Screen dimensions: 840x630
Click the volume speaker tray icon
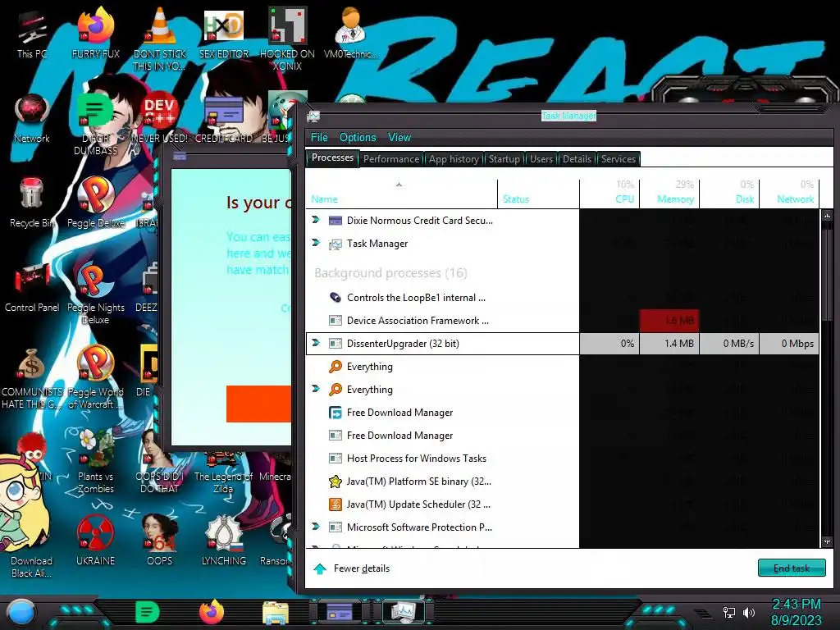tap(748, 612)
